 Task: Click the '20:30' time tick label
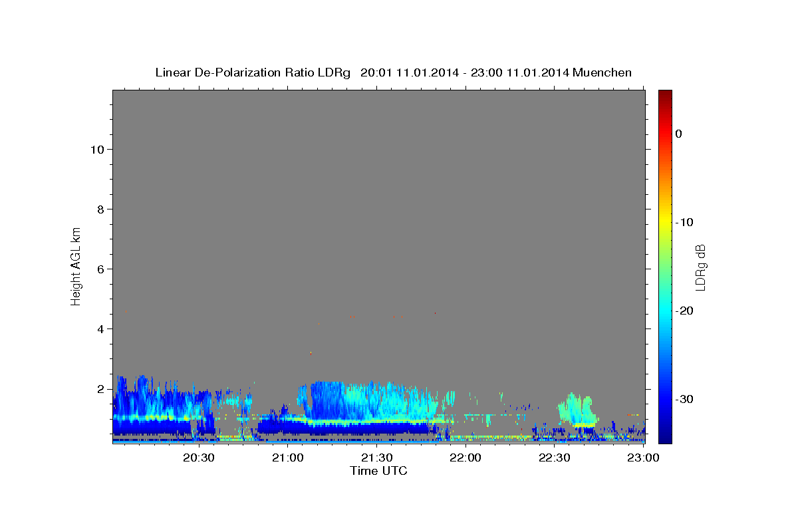pyautogui.click(x=199, y=458)
